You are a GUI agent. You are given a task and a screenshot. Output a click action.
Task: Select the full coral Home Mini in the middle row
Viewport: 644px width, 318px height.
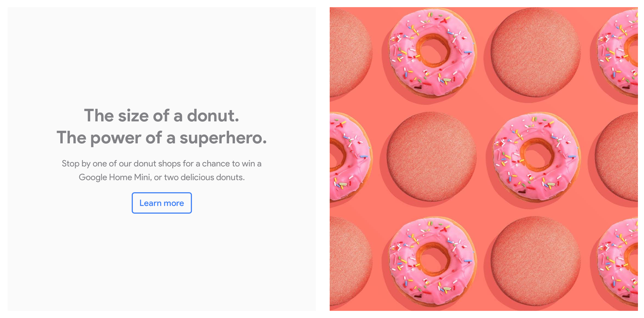(x=432, y=157)
